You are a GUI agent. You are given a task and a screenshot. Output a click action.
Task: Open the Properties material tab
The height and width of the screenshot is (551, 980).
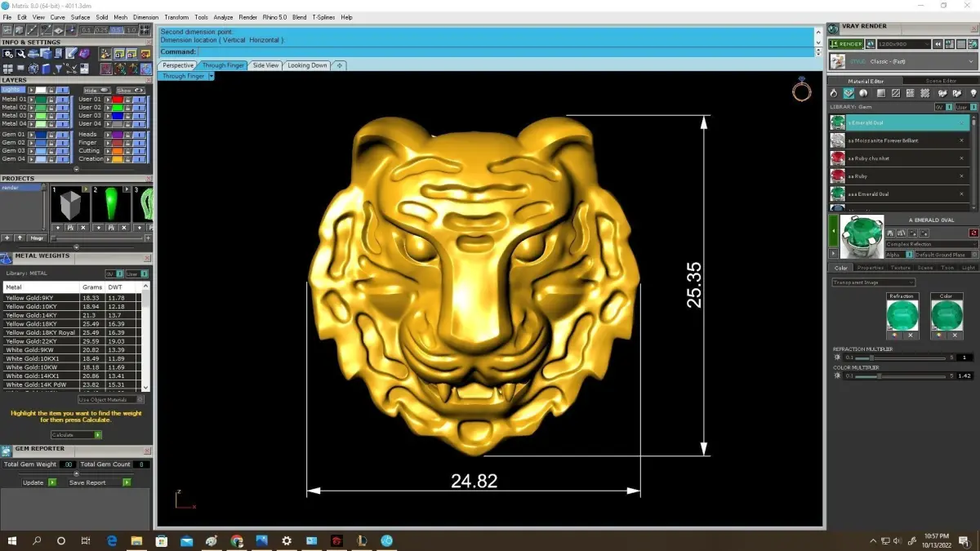(x=871, y=268)
